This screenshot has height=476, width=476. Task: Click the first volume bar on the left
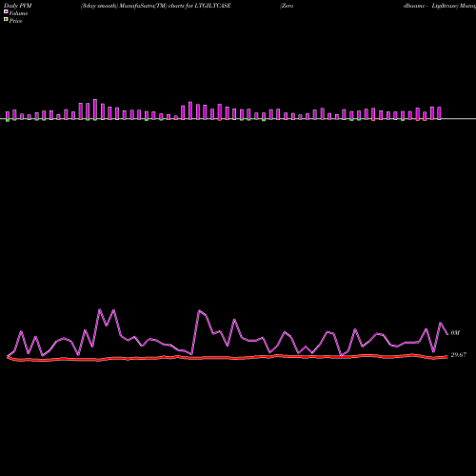pyautogui.click(x=8, y=116)
